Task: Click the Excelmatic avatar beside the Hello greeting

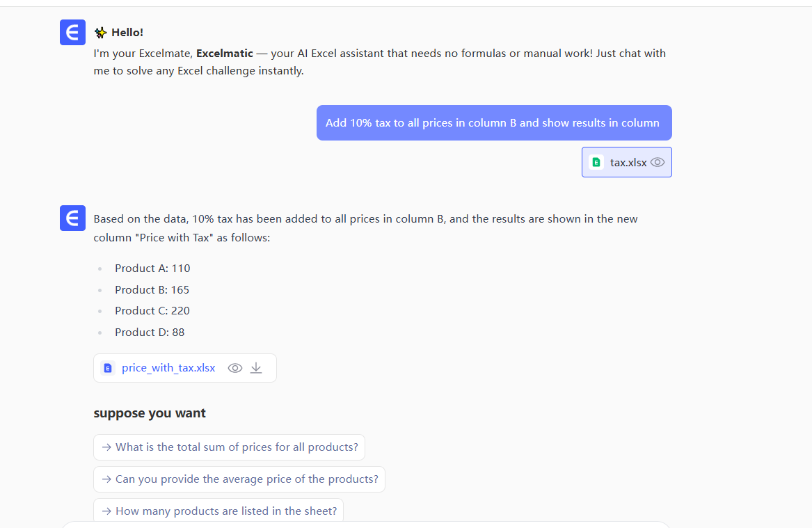Action: (x=72, y=33)
